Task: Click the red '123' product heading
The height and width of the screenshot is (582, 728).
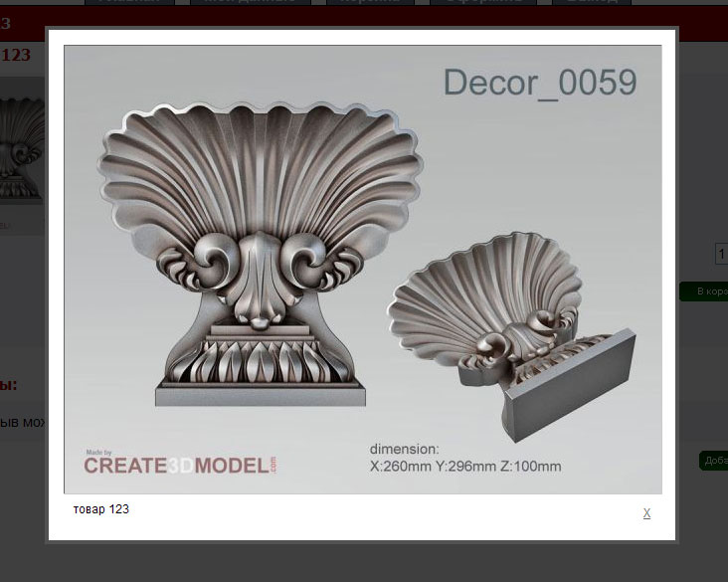Action: (16, 55)
